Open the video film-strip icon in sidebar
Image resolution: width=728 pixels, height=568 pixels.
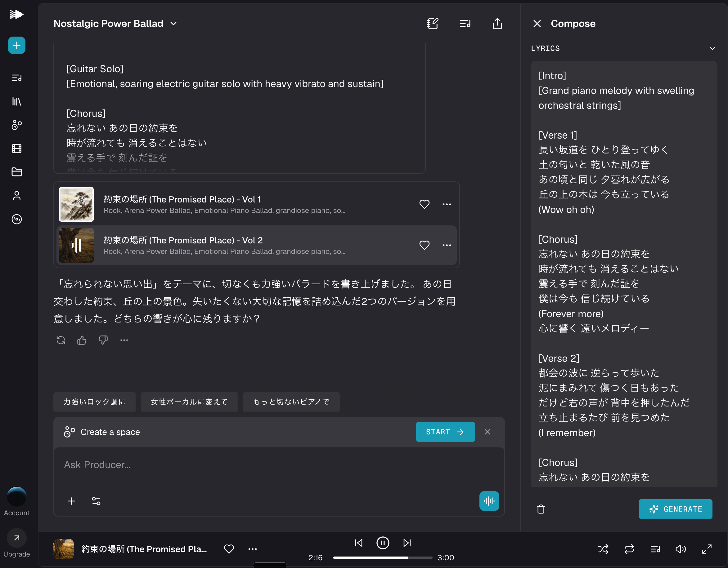[x=17, y=149]
